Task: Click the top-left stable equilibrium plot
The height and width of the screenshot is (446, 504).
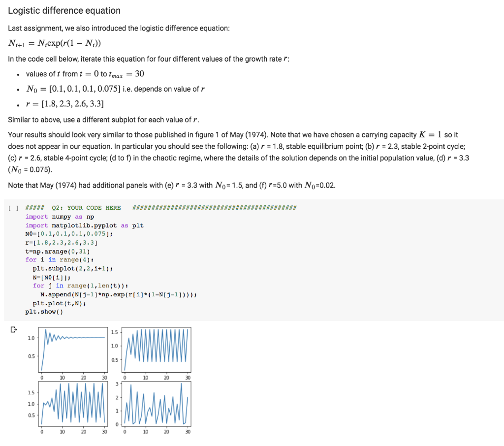Action: point(72,350)
